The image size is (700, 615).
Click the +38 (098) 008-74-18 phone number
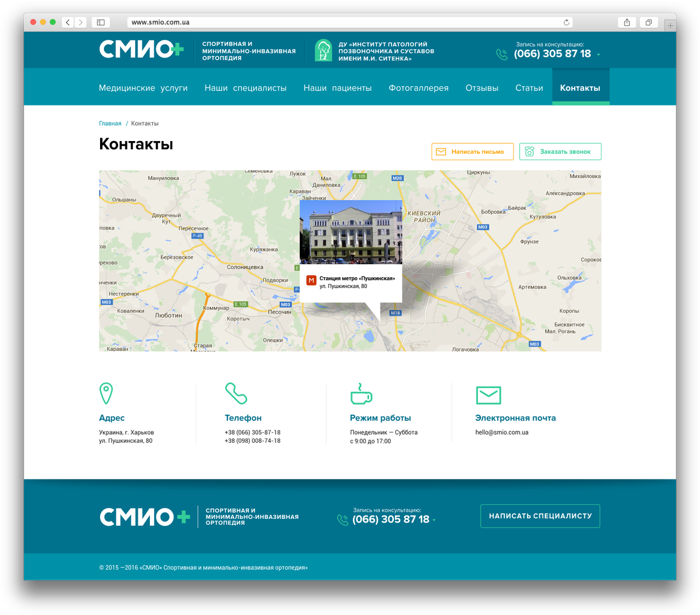tap(252, 441)
